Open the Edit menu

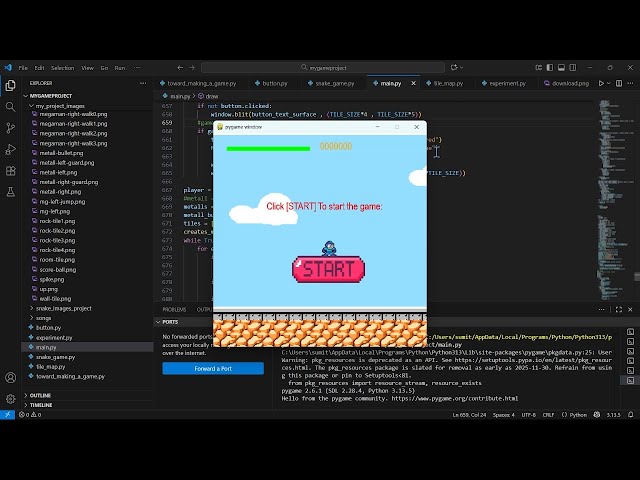pyautogui.click(x=39, y=68)
